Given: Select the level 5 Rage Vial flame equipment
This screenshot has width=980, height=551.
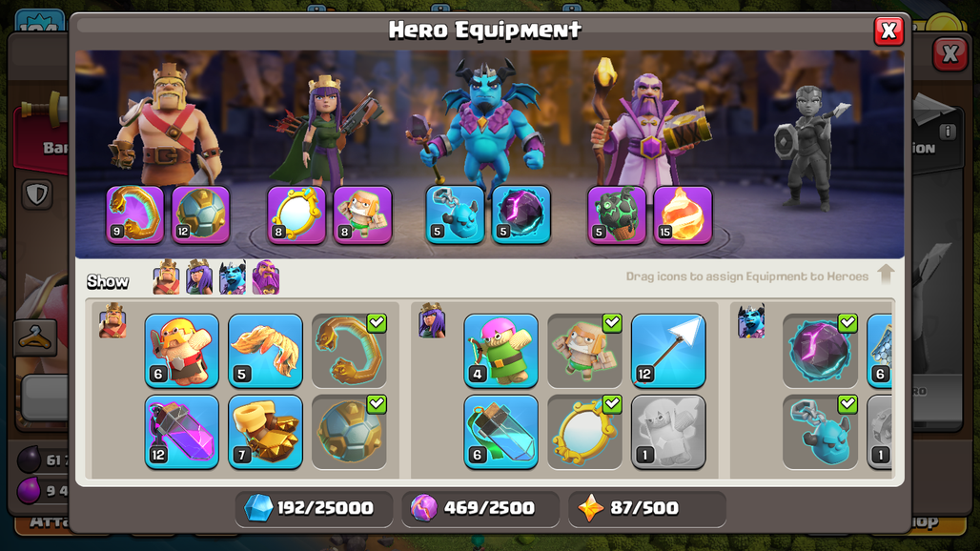Looking at the screenshot, I should (266, 351).
